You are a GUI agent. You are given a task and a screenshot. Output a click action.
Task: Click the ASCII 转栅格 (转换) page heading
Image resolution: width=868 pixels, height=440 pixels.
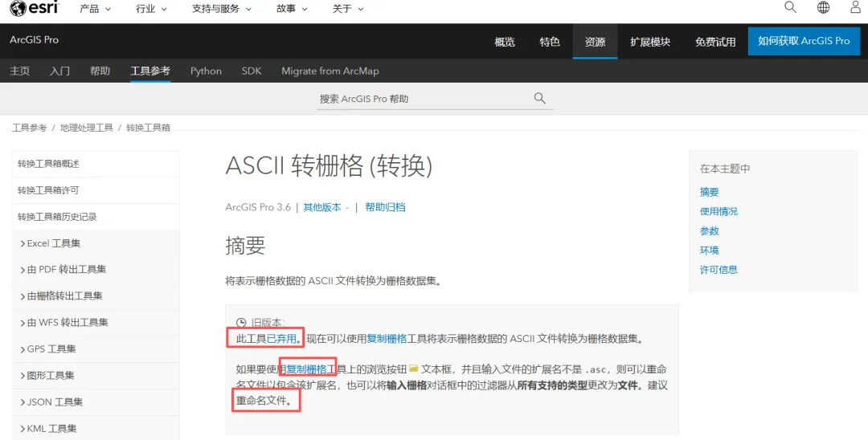pos(329,166)
